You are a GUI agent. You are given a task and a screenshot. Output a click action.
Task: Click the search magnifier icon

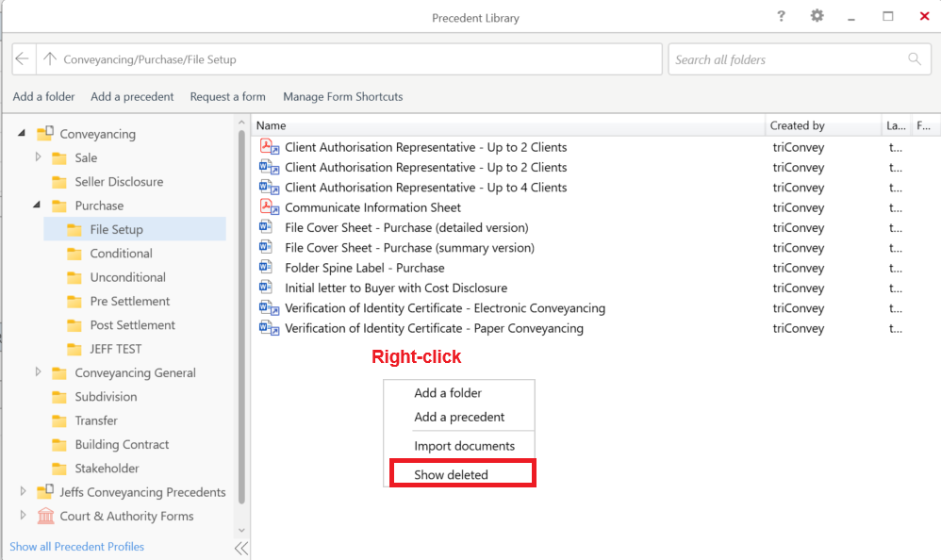914,59
